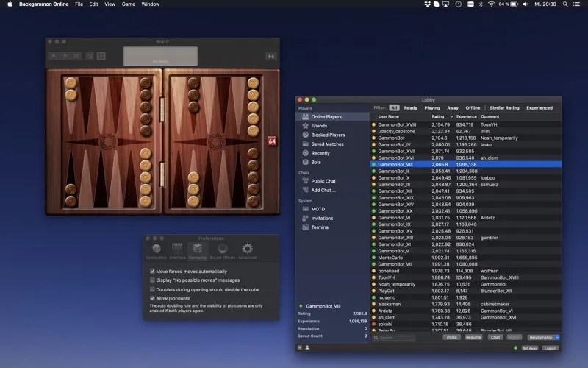Click the Chat button
This screenshot has height=368, width=588.
495,338
